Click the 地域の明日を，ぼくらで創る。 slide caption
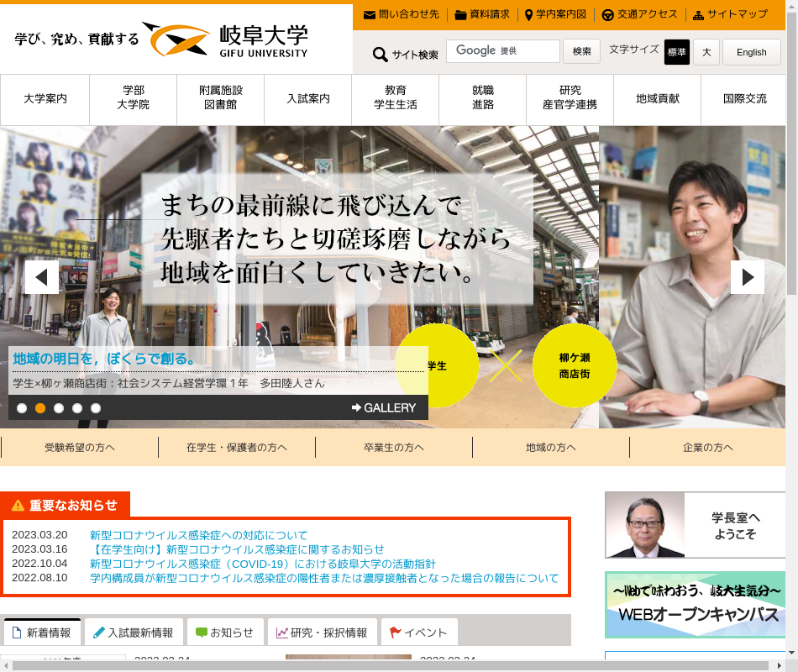798x672 pixels. point(104,359)
